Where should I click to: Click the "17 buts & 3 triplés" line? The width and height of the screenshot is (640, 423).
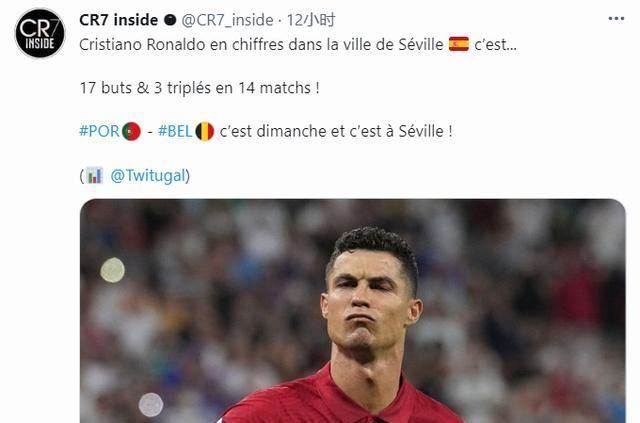coord(200,88)
